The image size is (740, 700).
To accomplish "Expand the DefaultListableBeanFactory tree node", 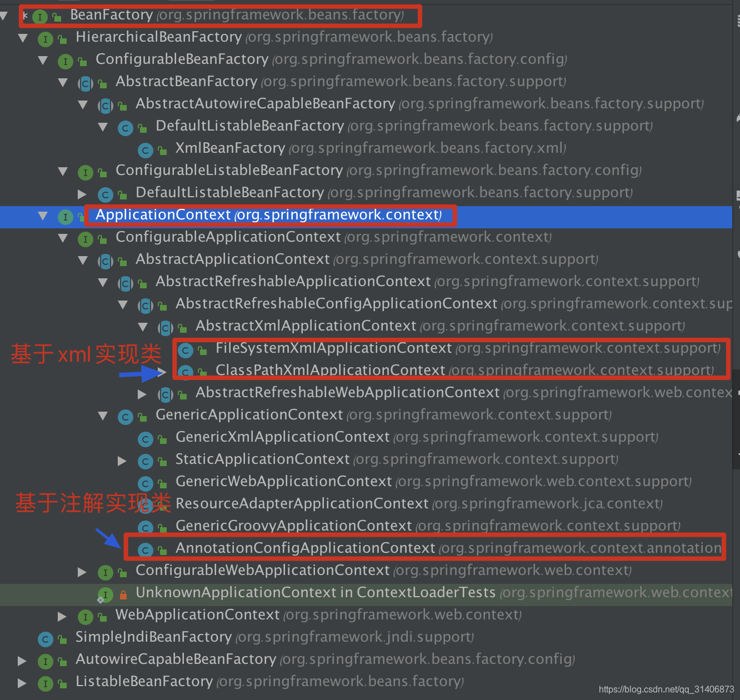I will pos(82,194).
